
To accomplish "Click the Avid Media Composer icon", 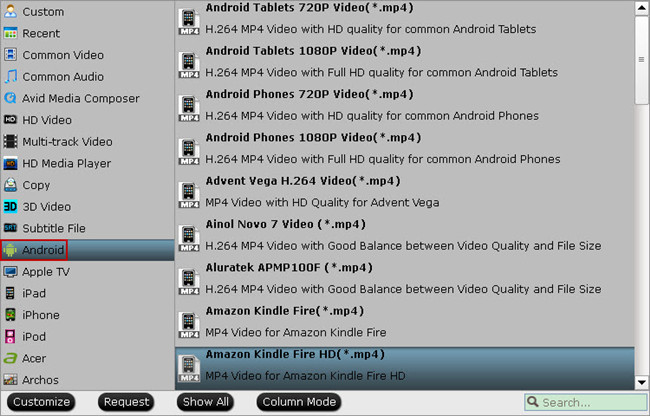I will coord(10,98).
